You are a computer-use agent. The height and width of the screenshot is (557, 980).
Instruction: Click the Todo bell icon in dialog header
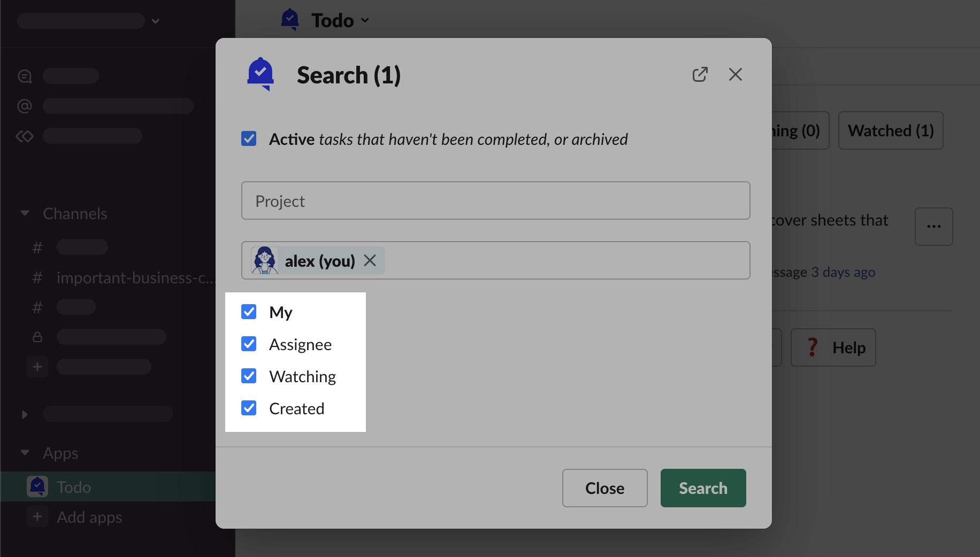[261, 74]
